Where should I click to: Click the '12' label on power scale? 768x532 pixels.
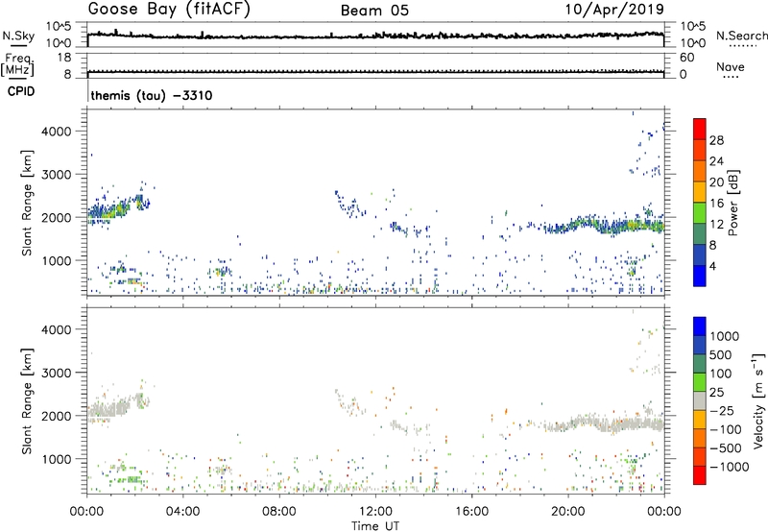pos(716,225)
